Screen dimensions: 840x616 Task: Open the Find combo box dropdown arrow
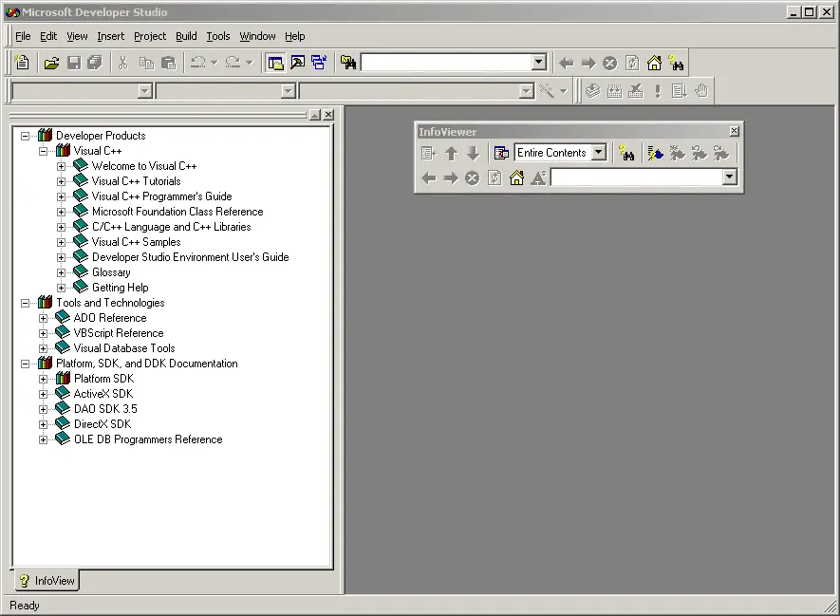tap(539, 62)
